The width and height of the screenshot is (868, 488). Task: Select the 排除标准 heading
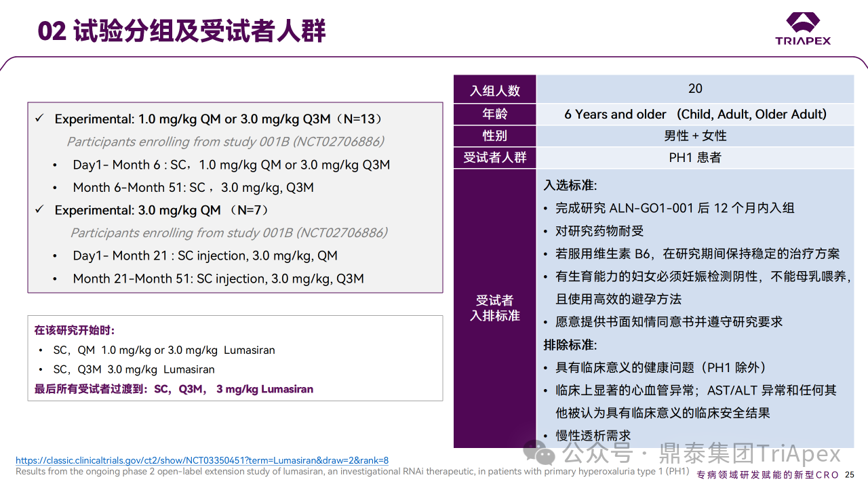[570, 344]
